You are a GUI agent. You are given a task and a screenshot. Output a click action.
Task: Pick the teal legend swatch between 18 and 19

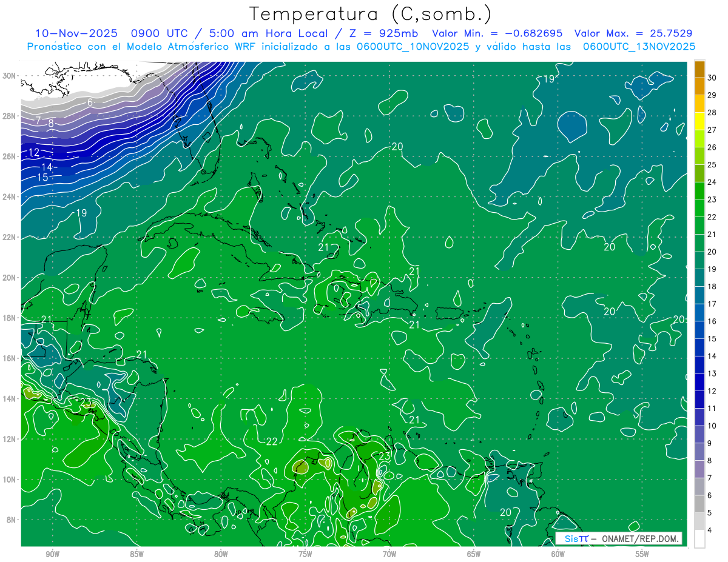pos(699,278)
